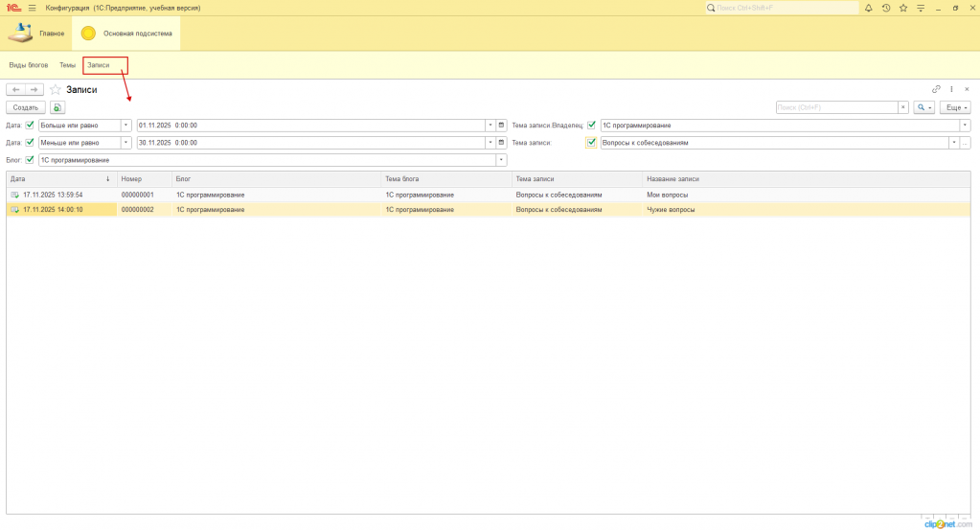
Task: Open calendar for the 30.11.2025 date
Action: 501,143
